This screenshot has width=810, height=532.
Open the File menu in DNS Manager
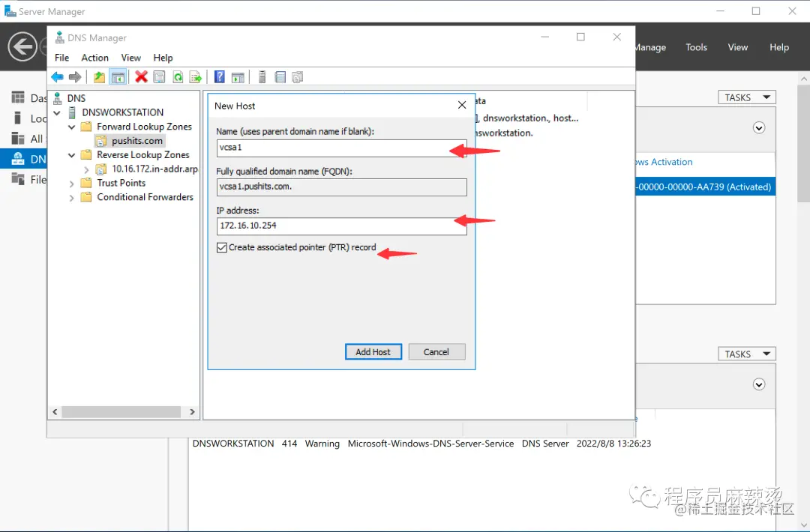[x=62, y=58]
